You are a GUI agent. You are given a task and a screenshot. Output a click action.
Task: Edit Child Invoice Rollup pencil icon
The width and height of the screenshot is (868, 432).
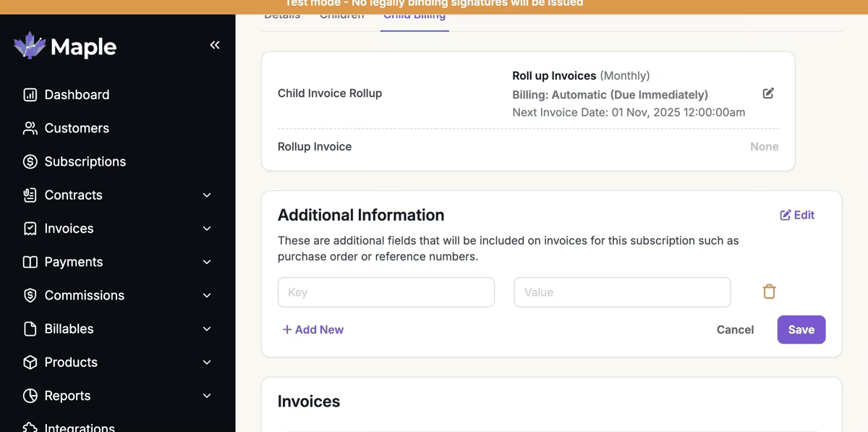pyautogui.click(x=768, y=93)
